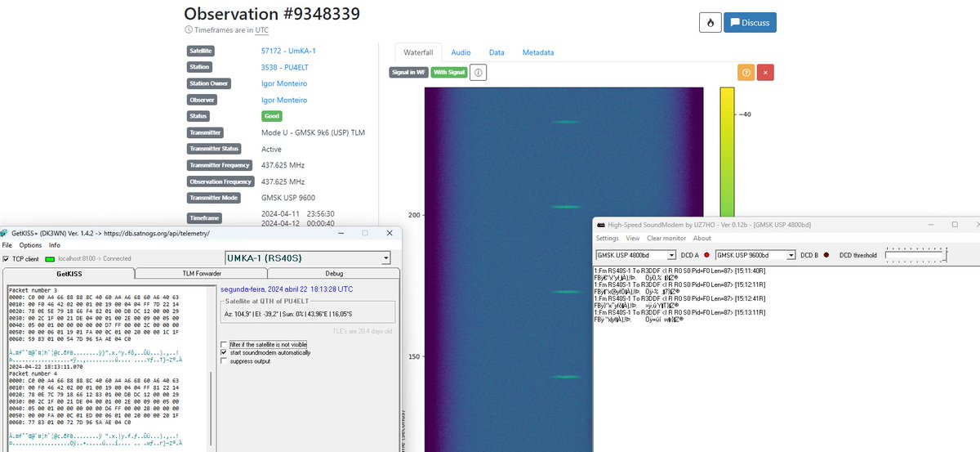This screenshot has height=452, width=980.
Task: Click the green Good status badge
Action: (272, 116)
